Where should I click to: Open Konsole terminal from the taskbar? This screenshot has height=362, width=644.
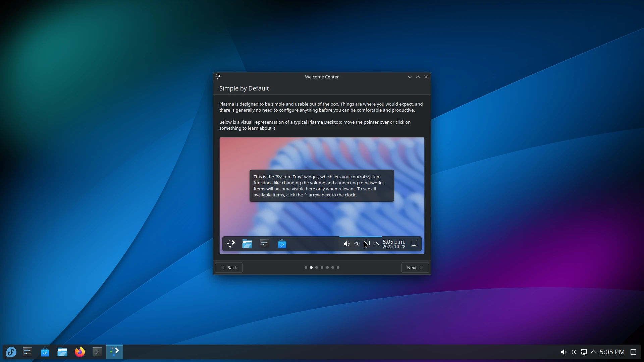(x=97, y=352)
